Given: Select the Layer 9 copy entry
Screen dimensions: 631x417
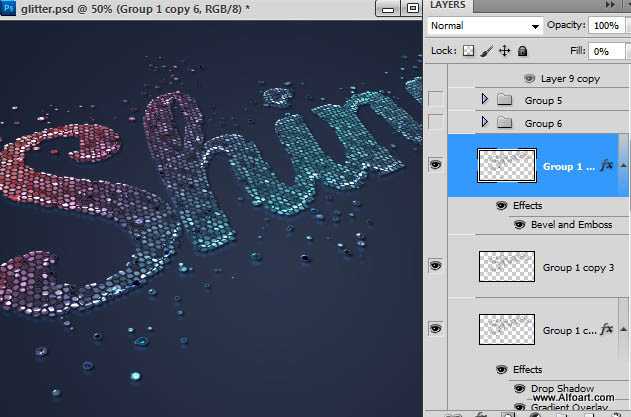Looking at the screenshot, I should (x=570, y=77).
